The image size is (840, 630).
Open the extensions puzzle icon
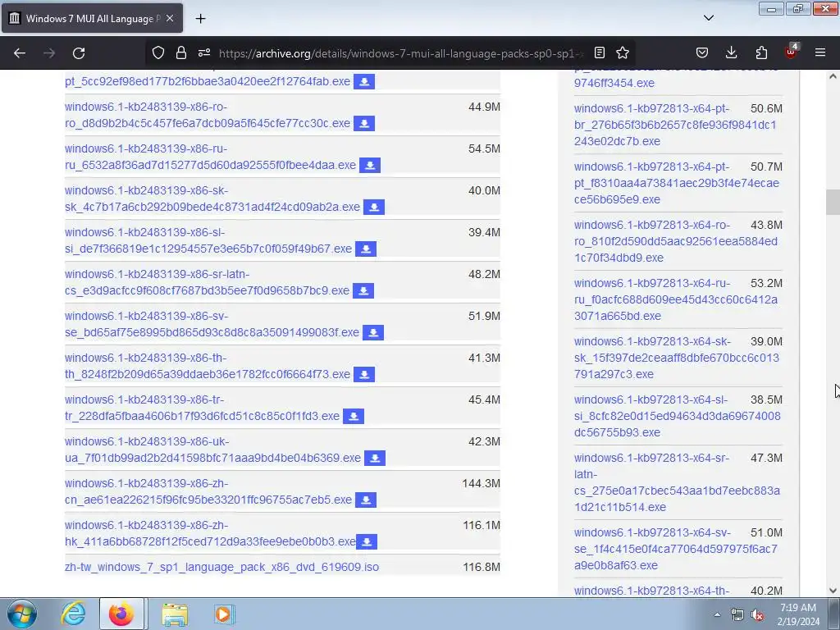(x=761, y=52)
